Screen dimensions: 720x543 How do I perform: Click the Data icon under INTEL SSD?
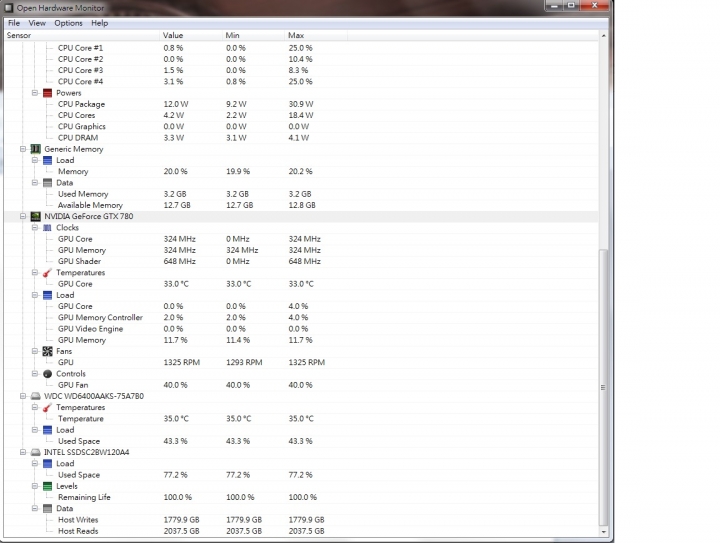point(47,509)
